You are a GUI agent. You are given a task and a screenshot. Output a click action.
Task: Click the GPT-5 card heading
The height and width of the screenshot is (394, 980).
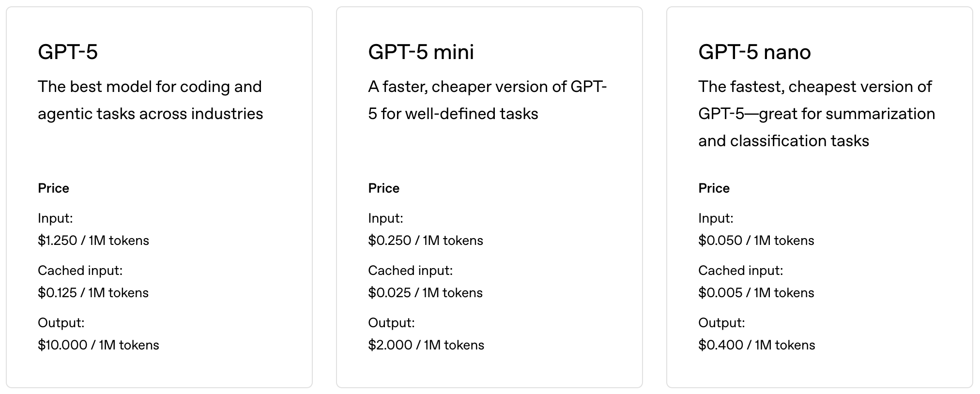click(68, 52)
